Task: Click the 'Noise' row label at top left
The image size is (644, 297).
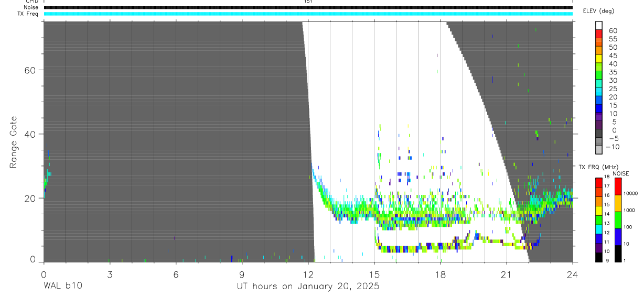Action: click(x=30, y=7)
